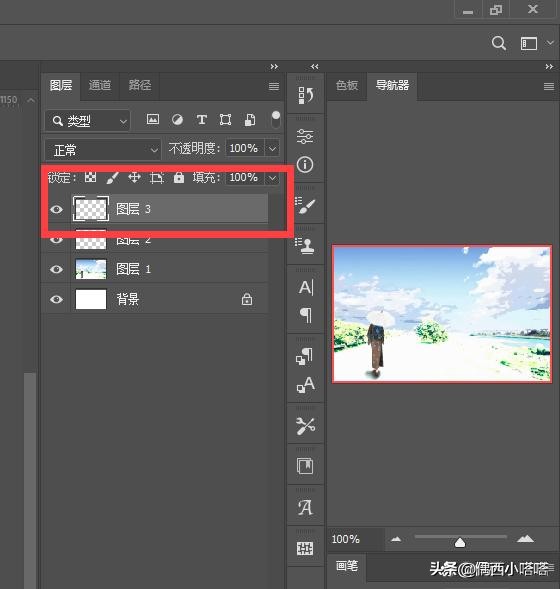Open the Clone Source stamp panel icon

tap(305, 246)
